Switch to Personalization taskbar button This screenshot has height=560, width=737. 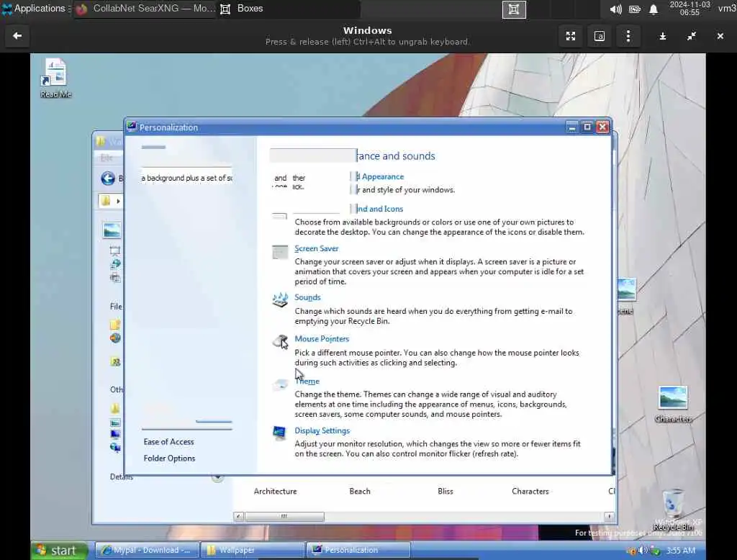click(358, 550)
